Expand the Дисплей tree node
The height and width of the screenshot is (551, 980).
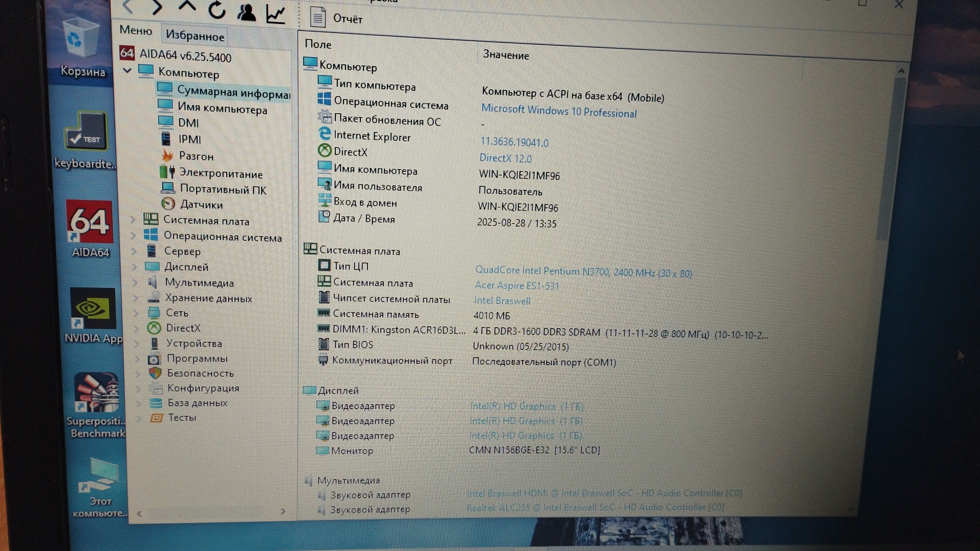pos(135,266)
